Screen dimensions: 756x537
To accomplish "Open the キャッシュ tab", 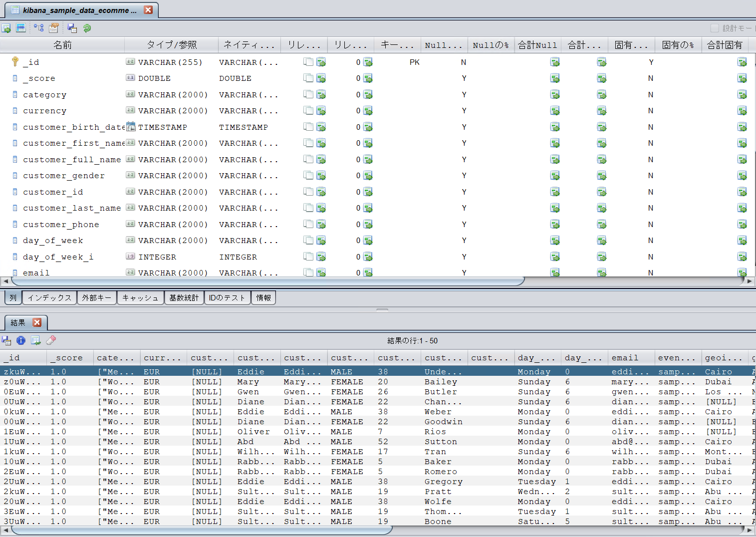I will (x=141, y=298).
